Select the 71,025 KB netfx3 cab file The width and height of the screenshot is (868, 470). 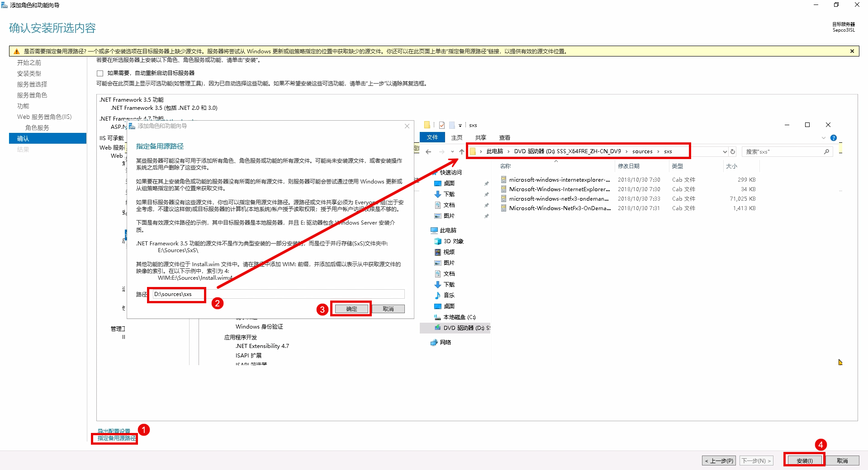(x=559, y=199)
